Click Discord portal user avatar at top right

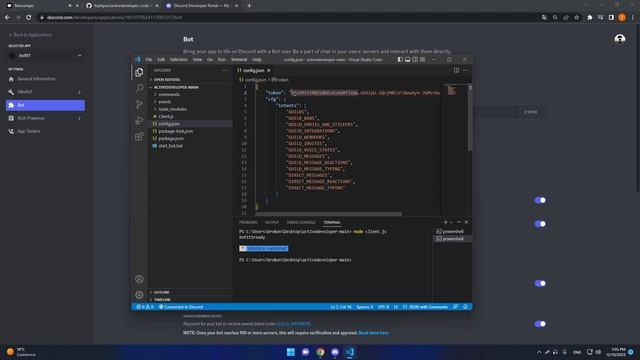tap(620, 39)
